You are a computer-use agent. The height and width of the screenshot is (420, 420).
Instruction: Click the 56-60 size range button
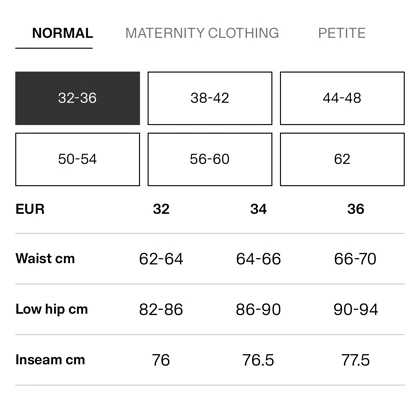pyautogui.click(x=210, y=159)
